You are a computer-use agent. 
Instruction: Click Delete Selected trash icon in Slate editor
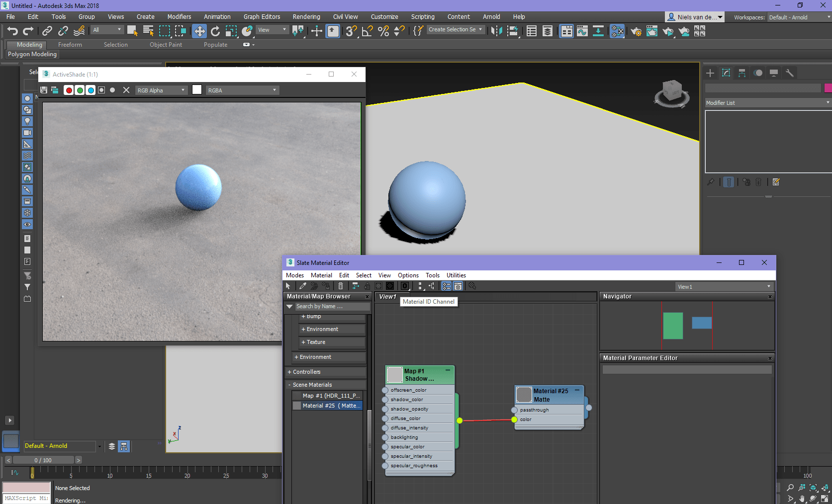341,286
